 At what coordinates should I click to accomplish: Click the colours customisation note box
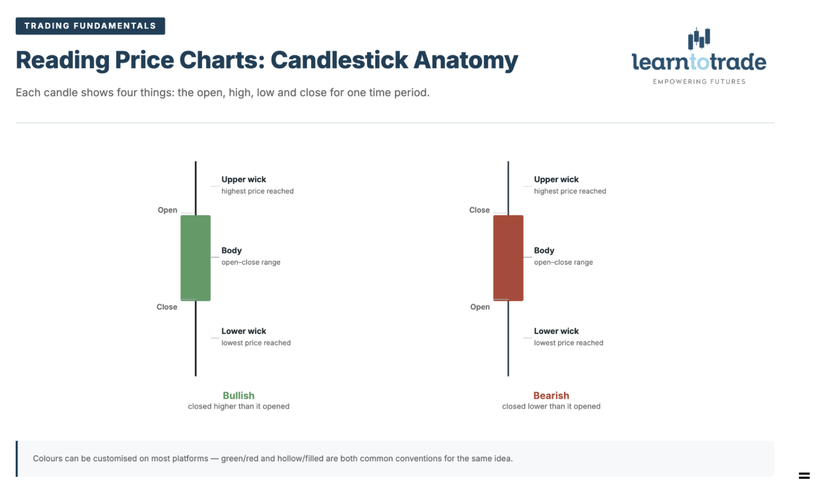tap(395, 459)
